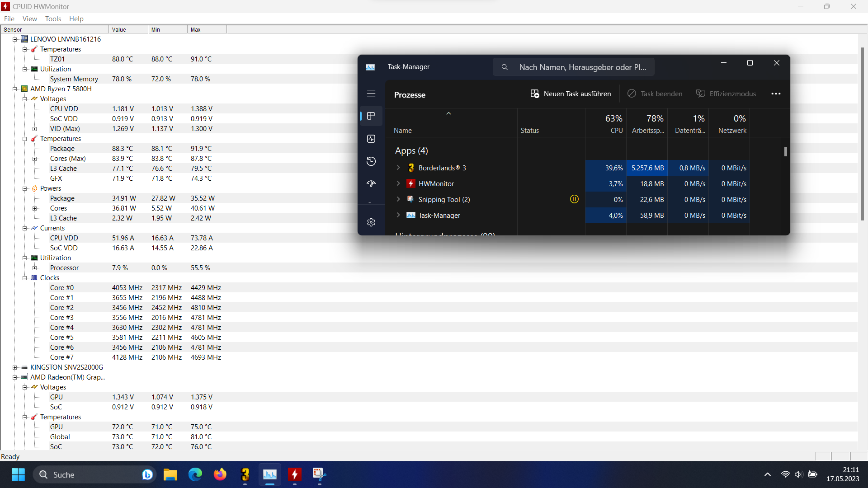Viewport: 868px width, 488px height.
Task: Collapse AMD Ryzen 7 5800H node
Action: pos(14,89)
